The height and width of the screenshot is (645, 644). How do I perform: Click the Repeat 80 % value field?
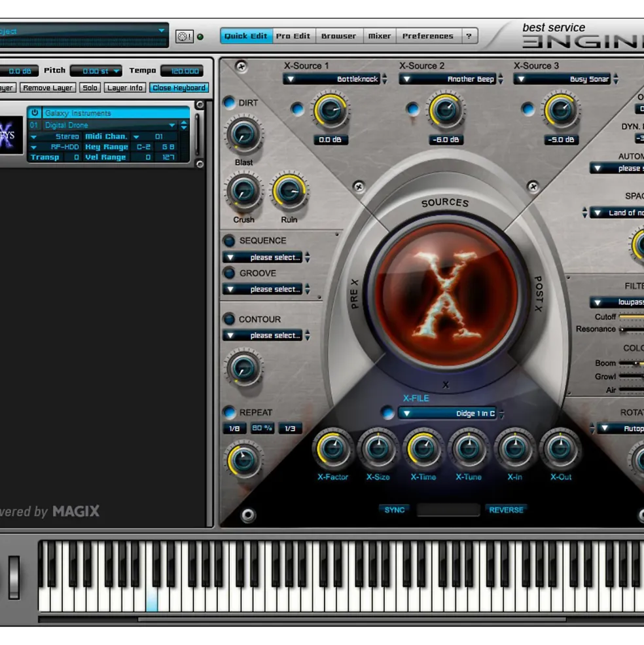pyautogui.click(x=262, y=428)
